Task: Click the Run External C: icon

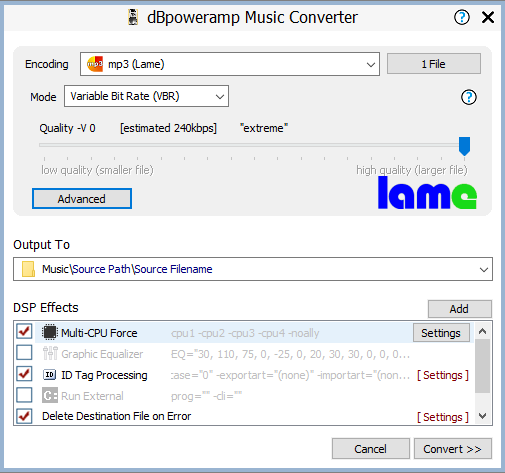Action: (x=50, y=395)
